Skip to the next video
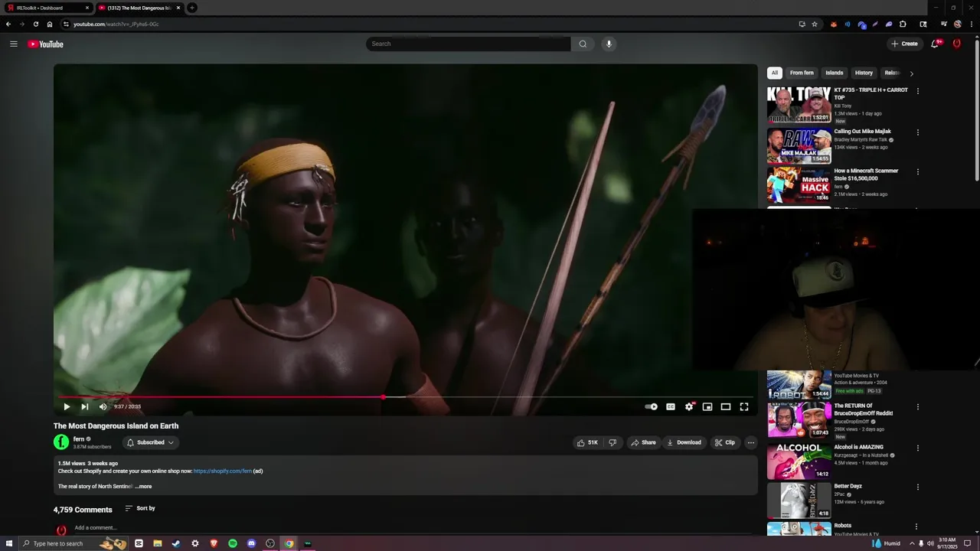 (x=85, y=407)
